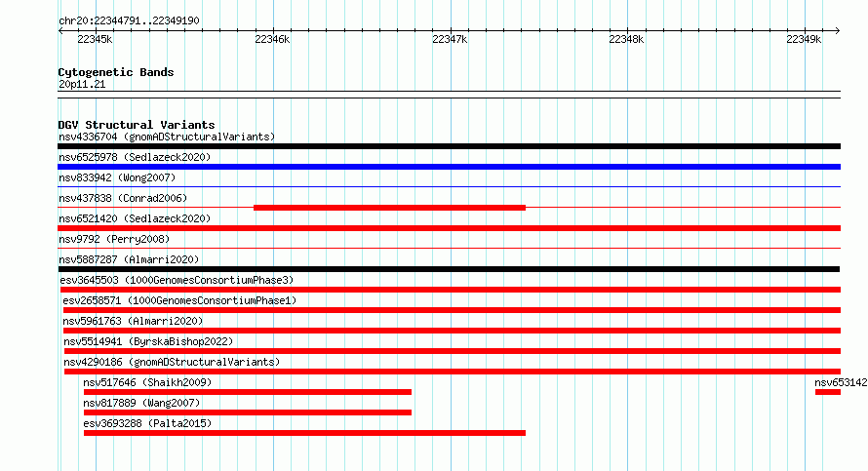Select the black nsv4336704 variant bar
This screenshot has width=868, height=471.
(449, 146)
